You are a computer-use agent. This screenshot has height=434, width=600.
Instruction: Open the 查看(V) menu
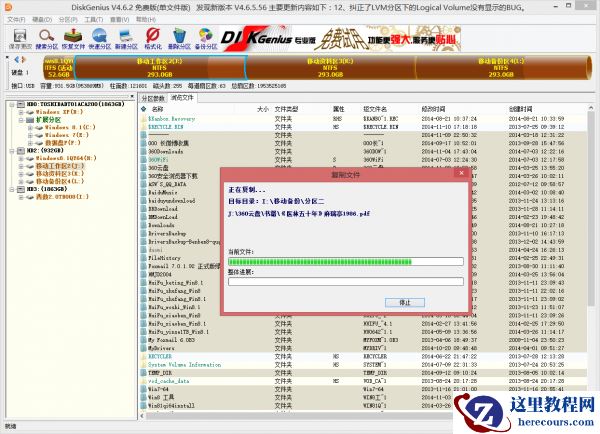(x=119, y=19)
